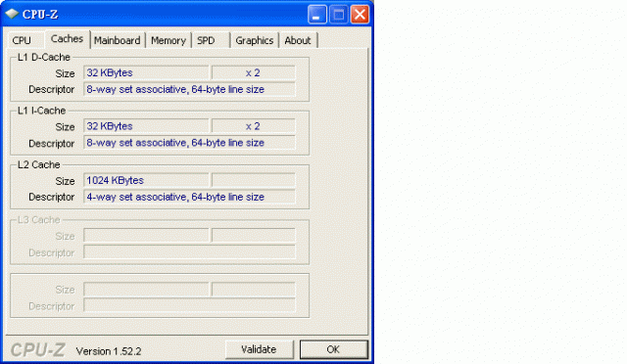
Task: Open the Mainboard tab
Action: (x=118, y=40)
